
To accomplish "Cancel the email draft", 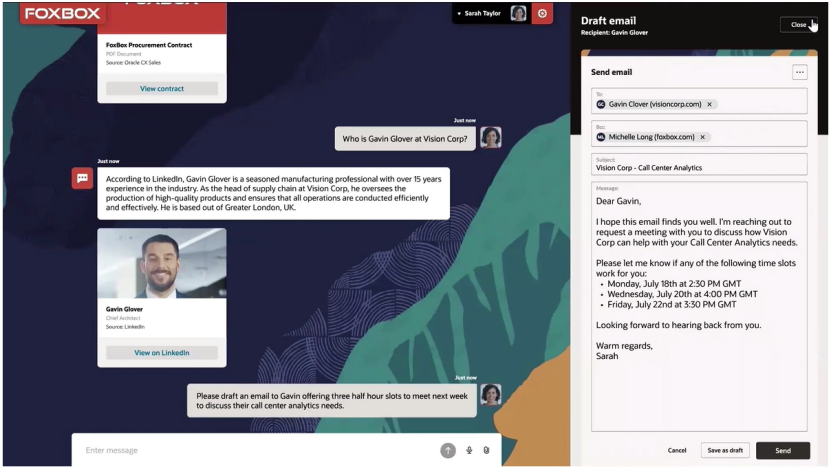I will click(x=677, y=450).
